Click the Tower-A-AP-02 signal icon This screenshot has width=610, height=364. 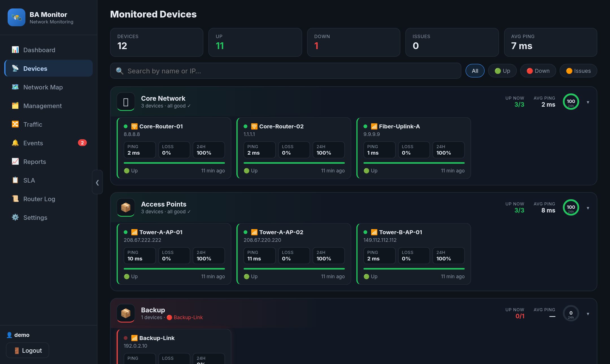point(254,232)
